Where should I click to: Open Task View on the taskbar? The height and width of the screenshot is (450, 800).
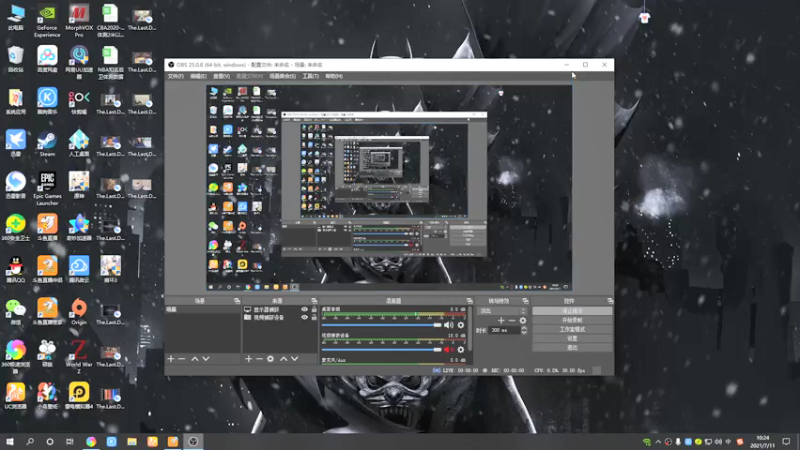pos(70,442)
